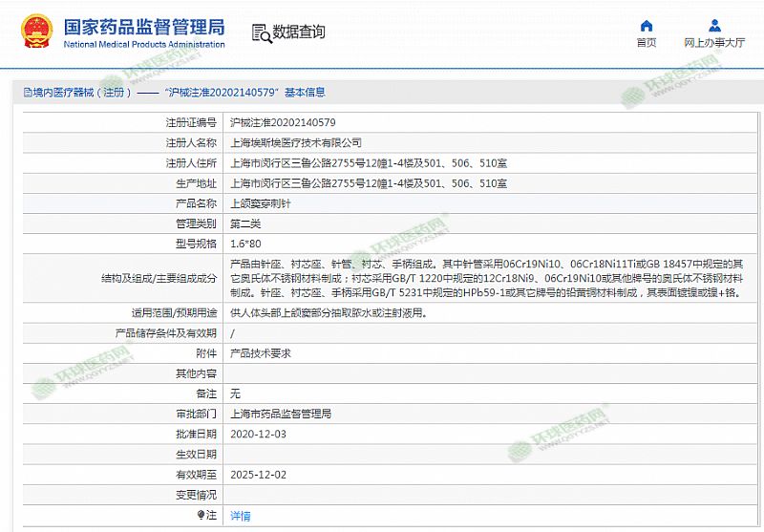The width and height of the screenshot is (764, 532).
Task: Click the approval date 2020-12-03
Action: click(x=258, y=434)
